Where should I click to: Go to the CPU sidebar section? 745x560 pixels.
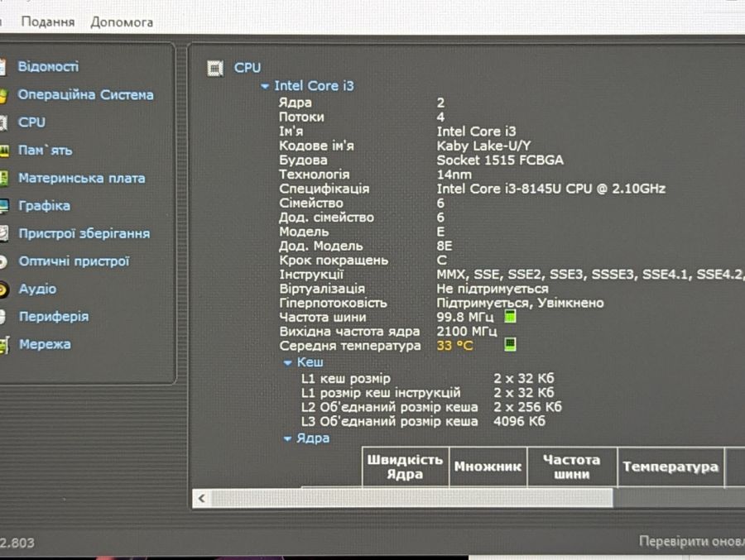[x=31, y=122]
